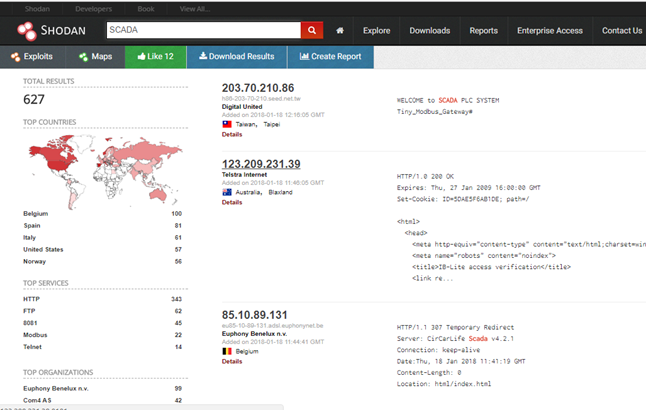646x410 pixels.
Task: Go to the home icon in navbar
Action: [x=343, y=30]
